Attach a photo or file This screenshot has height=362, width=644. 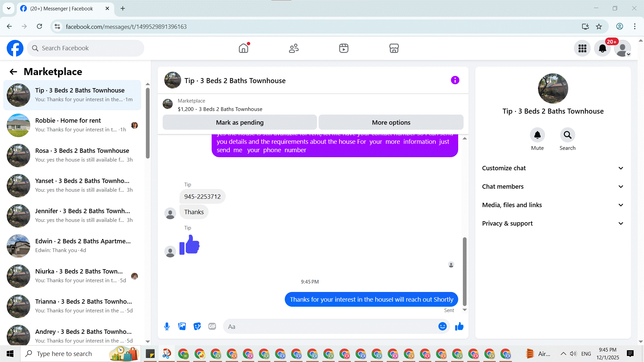pyautogui.click(x=182, y=326)
